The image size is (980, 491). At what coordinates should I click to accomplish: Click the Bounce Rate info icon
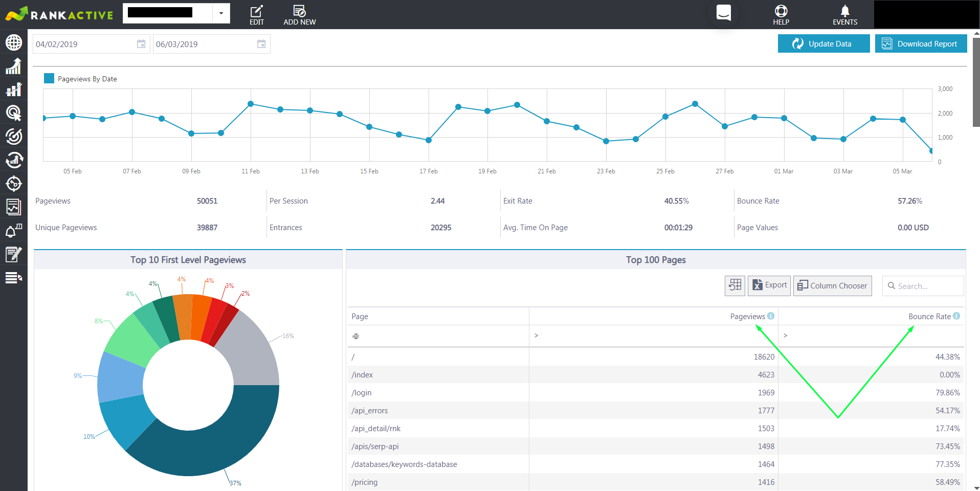(956, 316)
